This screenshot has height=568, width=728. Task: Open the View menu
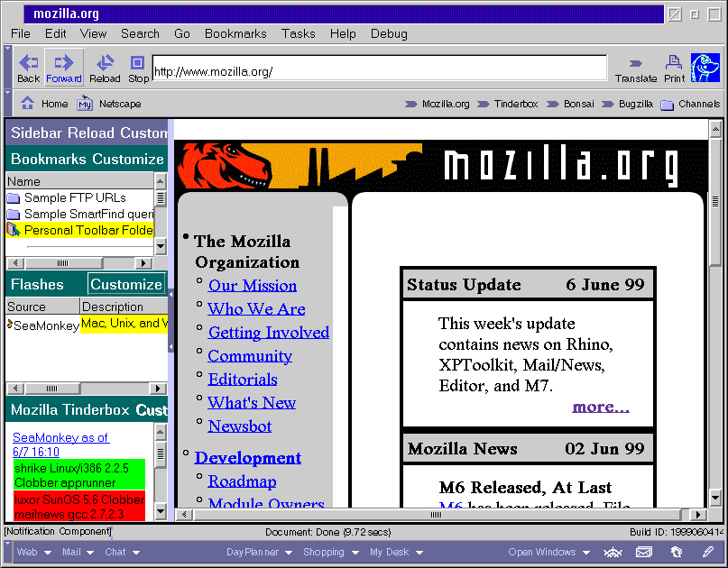point(93,34)
